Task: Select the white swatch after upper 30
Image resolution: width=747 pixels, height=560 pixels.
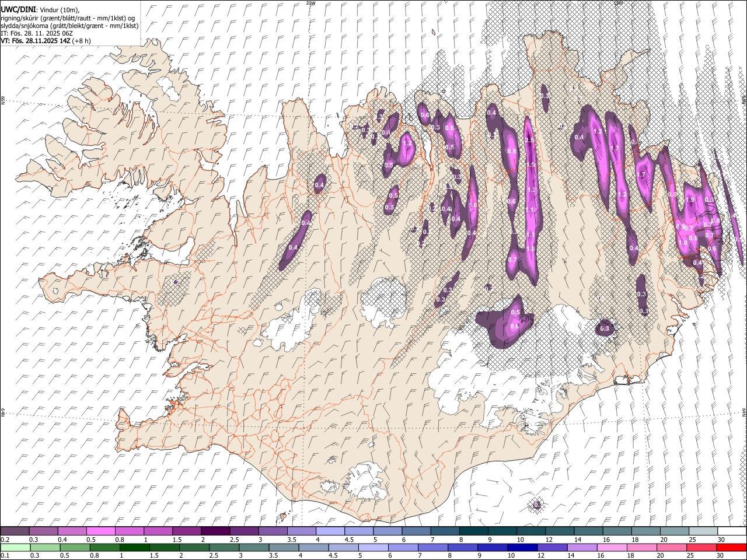Action: click(x=732, y=531)
